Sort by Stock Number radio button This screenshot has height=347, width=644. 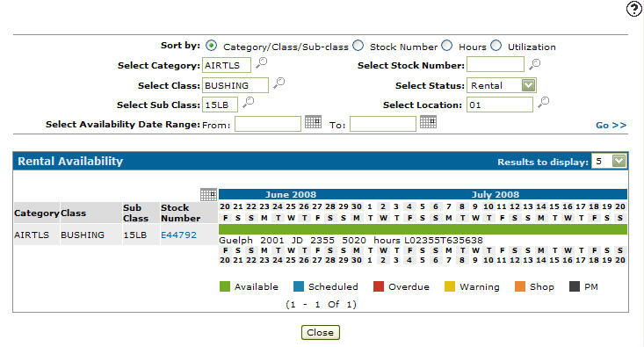pyautogui.click(x=358, y=46)
